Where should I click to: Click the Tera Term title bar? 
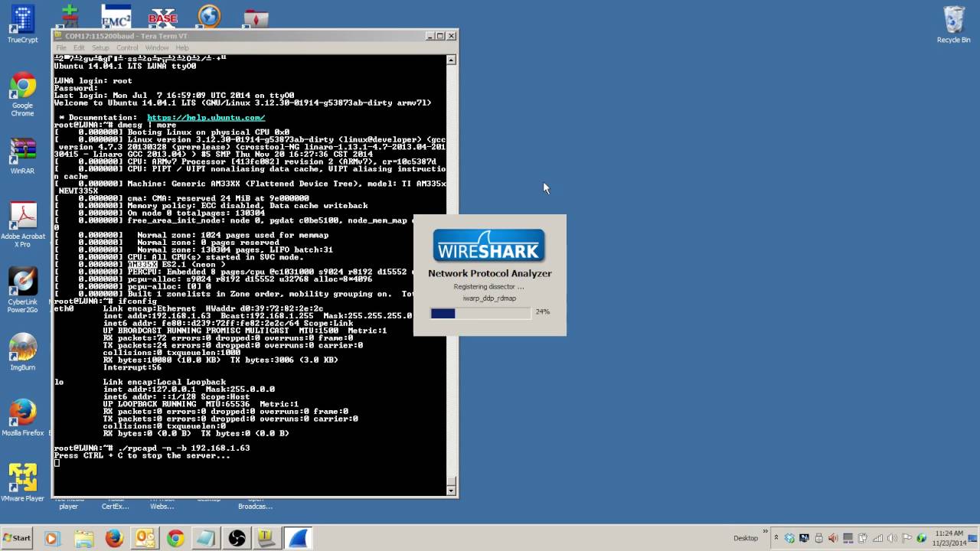tap(255, 36)
